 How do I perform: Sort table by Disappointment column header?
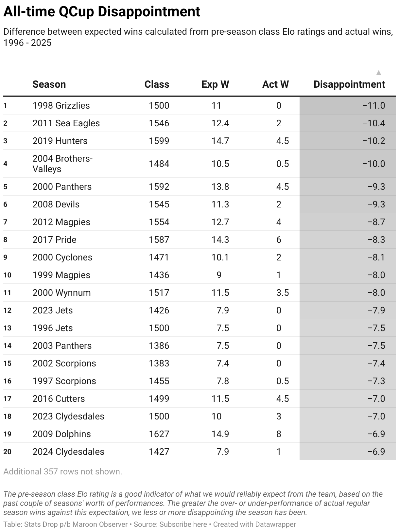pyautogui.click(x=349, y=84)
